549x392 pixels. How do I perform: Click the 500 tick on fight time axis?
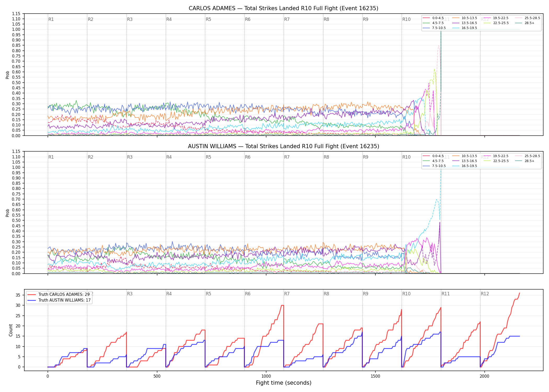click(x=157, y=376)
